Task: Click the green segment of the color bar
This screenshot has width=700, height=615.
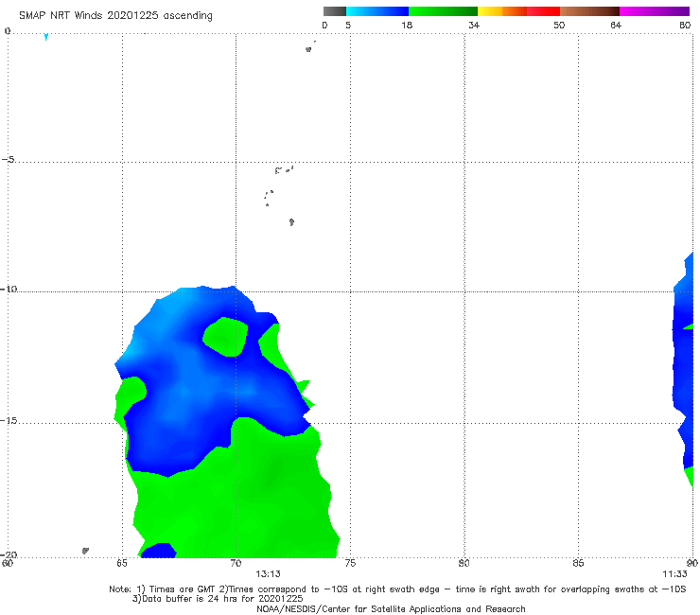Action: point(443,11)
